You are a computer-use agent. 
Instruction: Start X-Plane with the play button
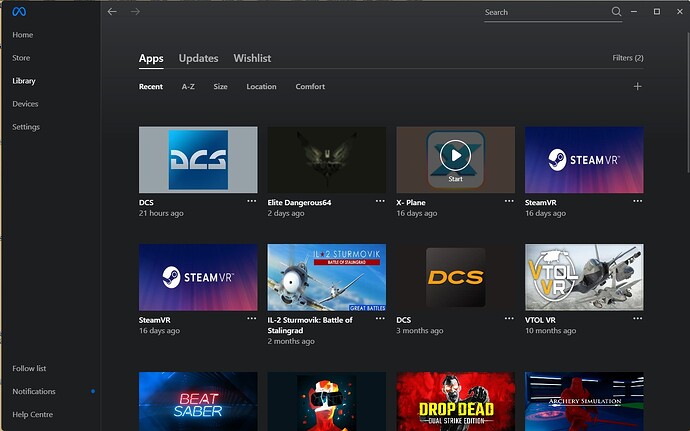[x=455, y=155]
